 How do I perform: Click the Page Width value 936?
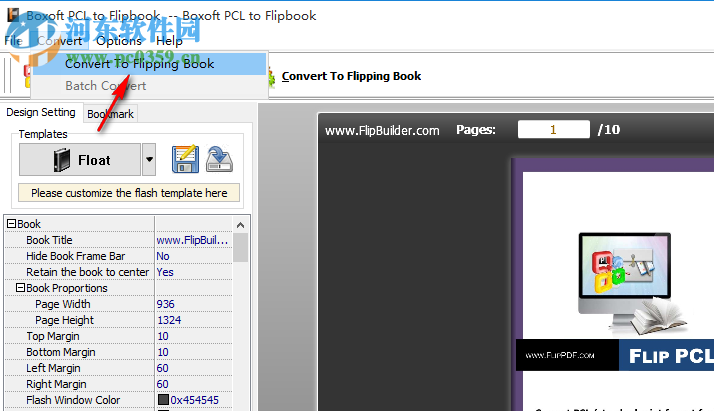[194, 304]
